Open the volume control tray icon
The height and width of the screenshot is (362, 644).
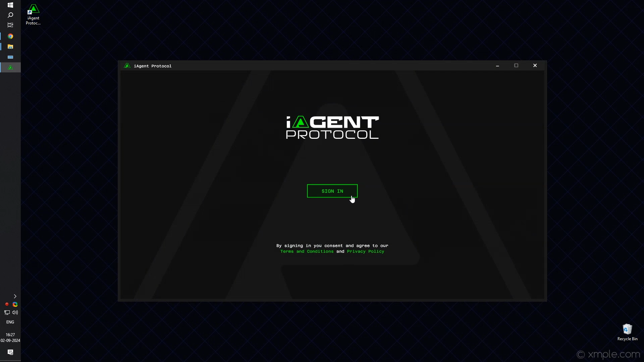(x=15, y=312)
